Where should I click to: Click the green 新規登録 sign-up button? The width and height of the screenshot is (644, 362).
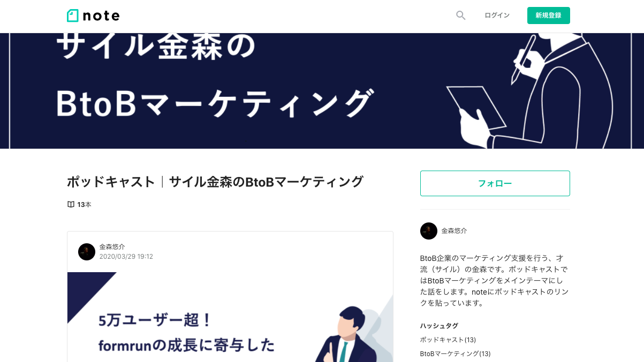(x=548, y=16)
